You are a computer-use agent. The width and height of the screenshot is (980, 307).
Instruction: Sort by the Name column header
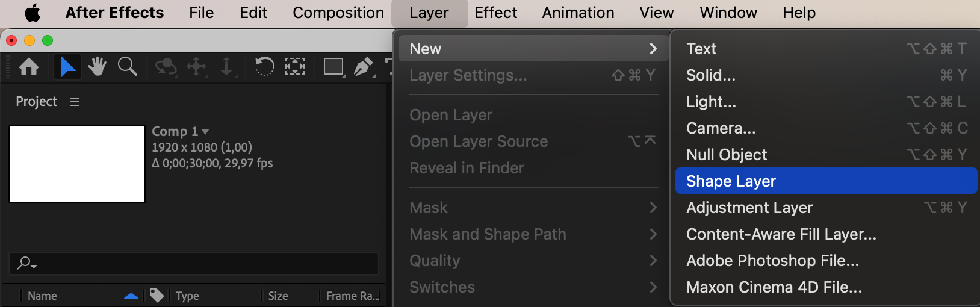(x=42, y=296)
